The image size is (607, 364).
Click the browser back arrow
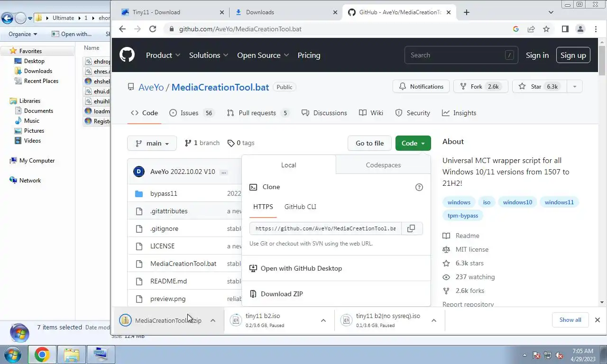[x=122, y=29]
